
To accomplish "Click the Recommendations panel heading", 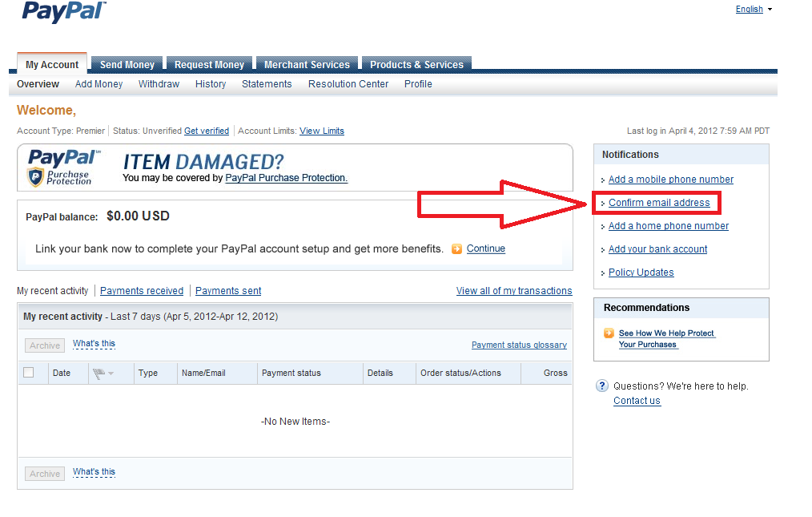I will coord(646,308).
